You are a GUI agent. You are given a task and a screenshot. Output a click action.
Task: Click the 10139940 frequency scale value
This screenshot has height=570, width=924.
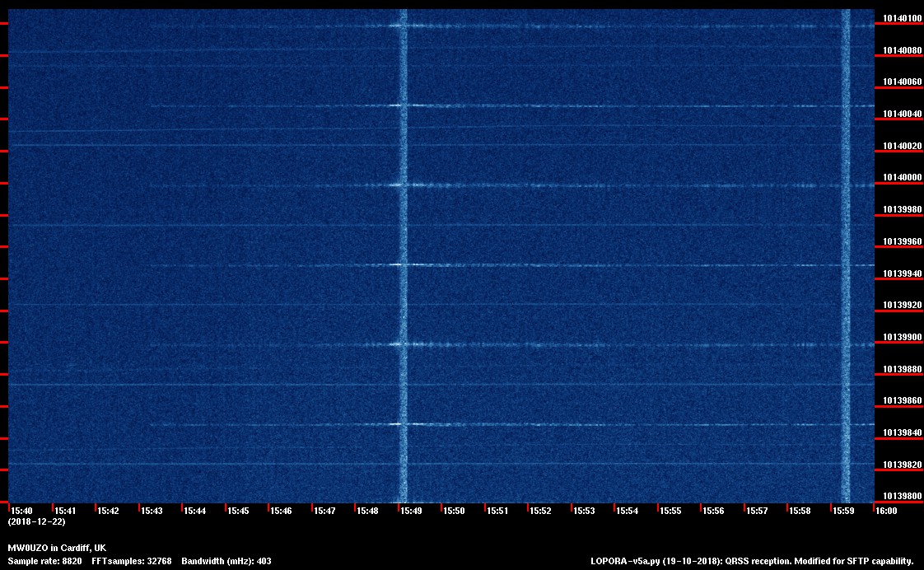902,273
